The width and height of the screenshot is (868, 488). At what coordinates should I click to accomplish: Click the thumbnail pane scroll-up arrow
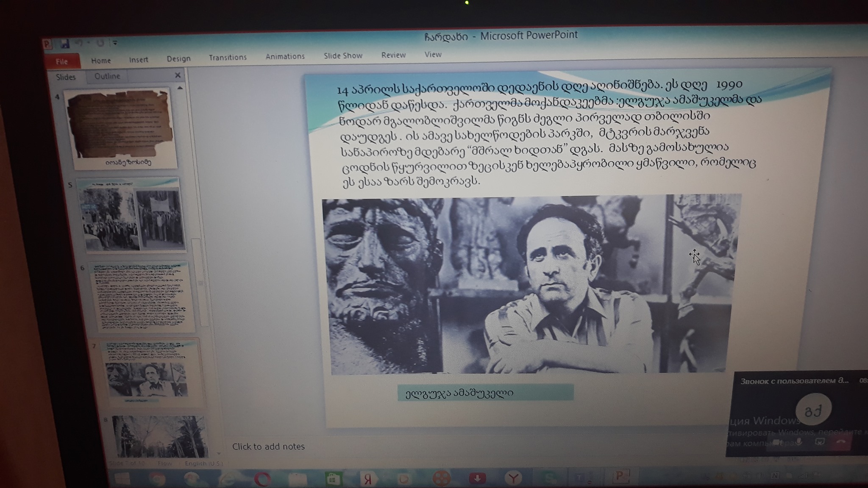(x=180, y=88)
